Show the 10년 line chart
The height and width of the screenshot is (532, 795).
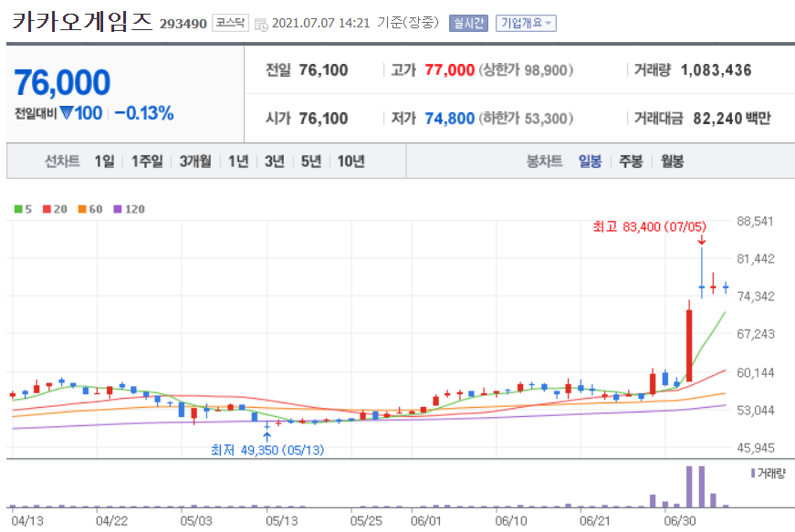[x=350, y=162]
